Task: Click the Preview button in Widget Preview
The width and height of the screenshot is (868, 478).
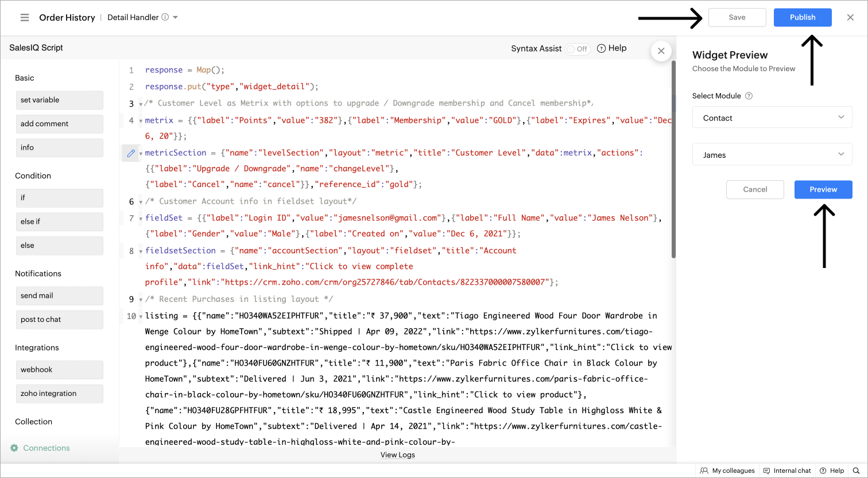Action: click(x=823, y=189)
